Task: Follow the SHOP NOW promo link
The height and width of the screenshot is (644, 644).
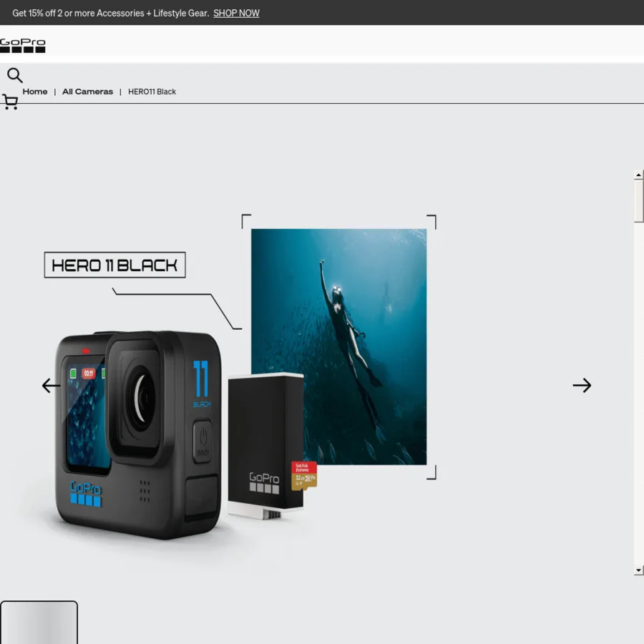Action: (x=236, y=13)
